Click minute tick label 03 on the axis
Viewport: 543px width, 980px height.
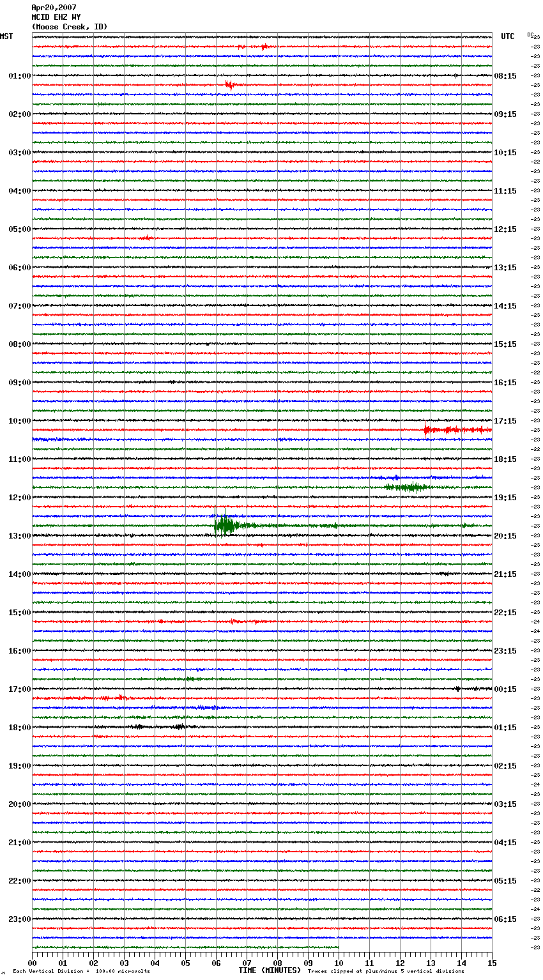click(124, 962)
